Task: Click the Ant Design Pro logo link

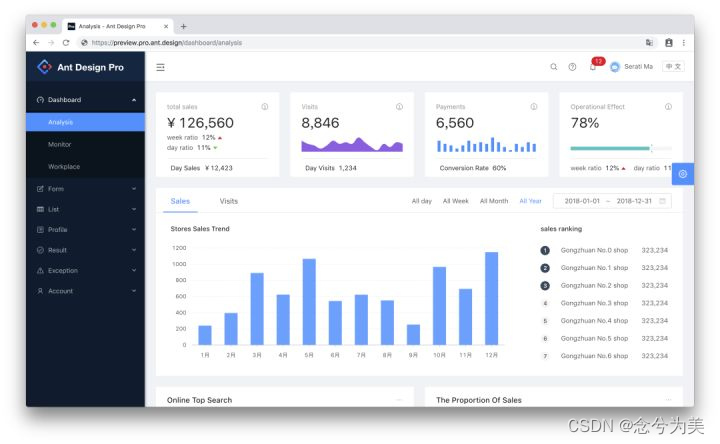Action: pos(81,67)
